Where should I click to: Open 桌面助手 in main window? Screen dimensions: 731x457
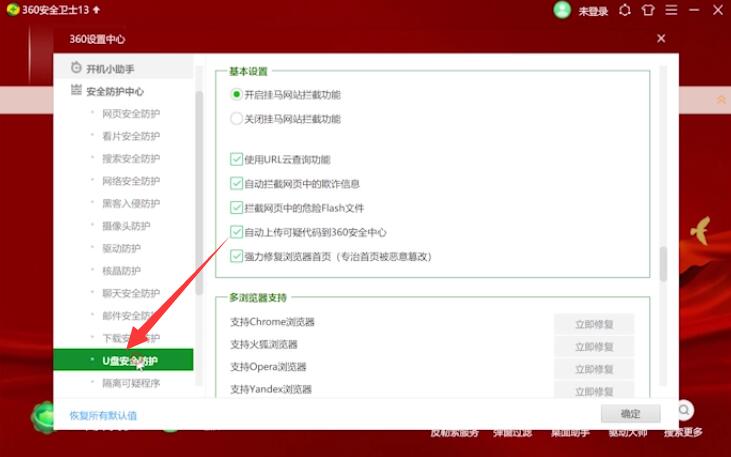click(570, 433)
